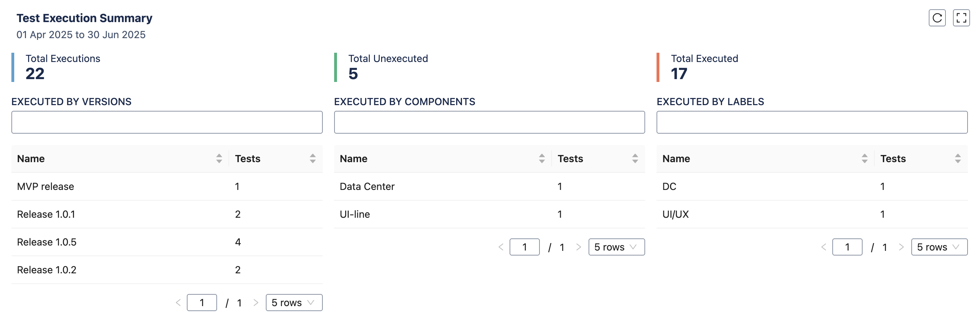Click page number box under versions table

tap(202, 303)
